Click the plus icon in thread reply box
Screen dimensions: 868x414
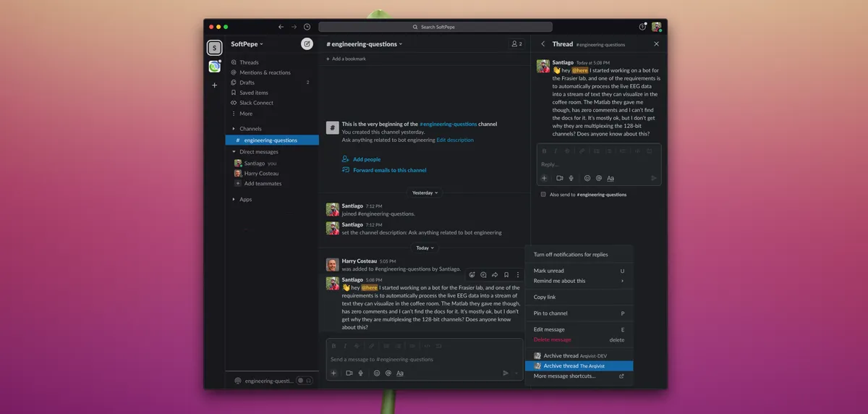[x=544, y=178]
